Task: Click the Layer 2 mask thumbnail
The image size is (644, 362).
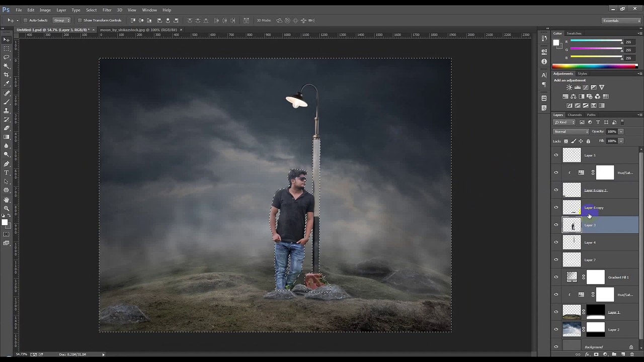Action: click(x=596, y=329)
